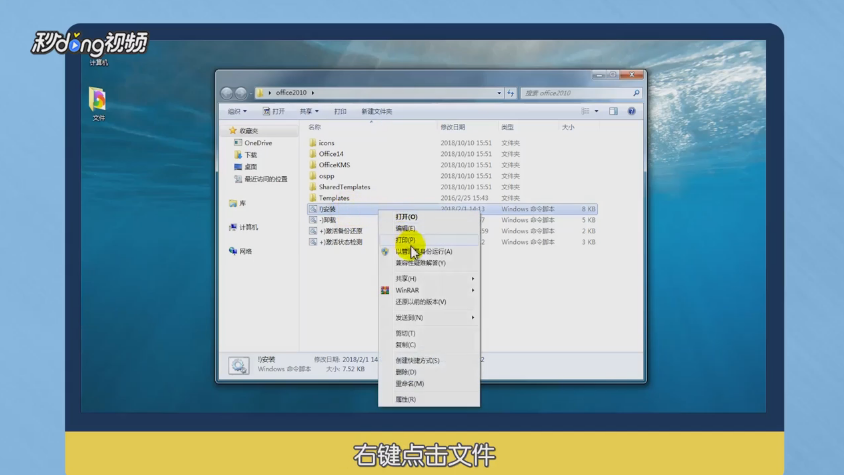Click the folder icon in the address bar
Image resolution: width=844 pixels, height=475 pixels.
pos(261,93)
